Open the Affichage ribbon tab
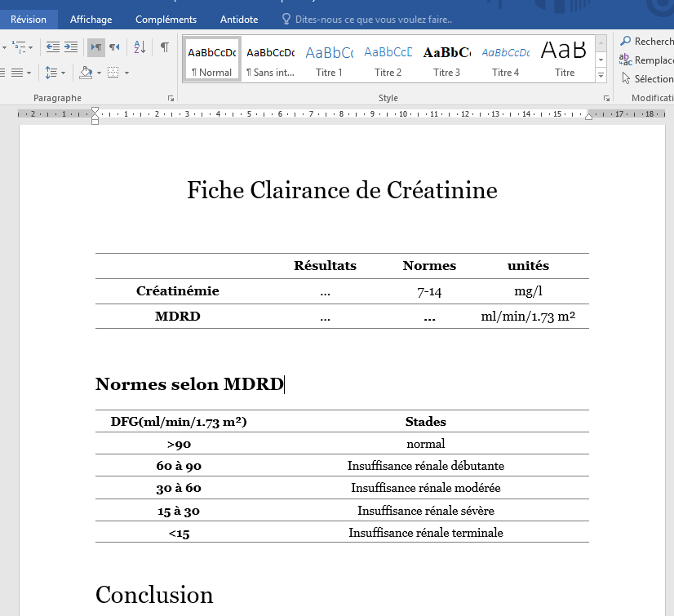 point(91,20)
